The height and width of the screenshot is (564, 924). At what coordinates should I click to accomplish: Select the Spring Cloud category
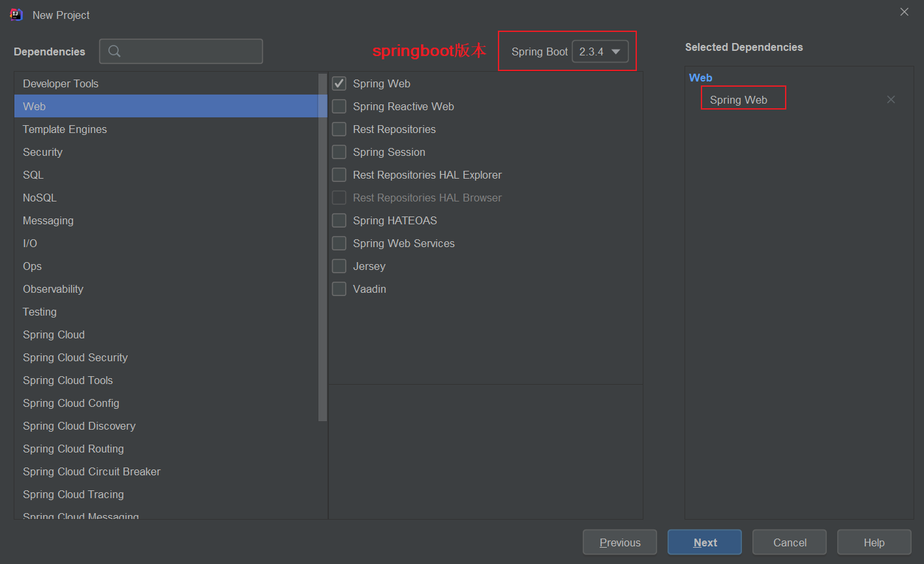click(x=166, y=334)
